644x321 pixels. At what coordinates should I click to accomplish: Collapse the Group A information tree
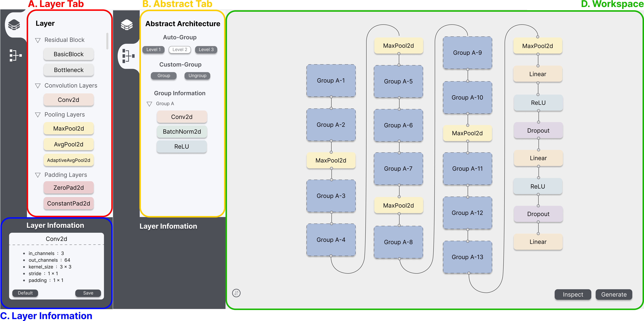(150, 104)
